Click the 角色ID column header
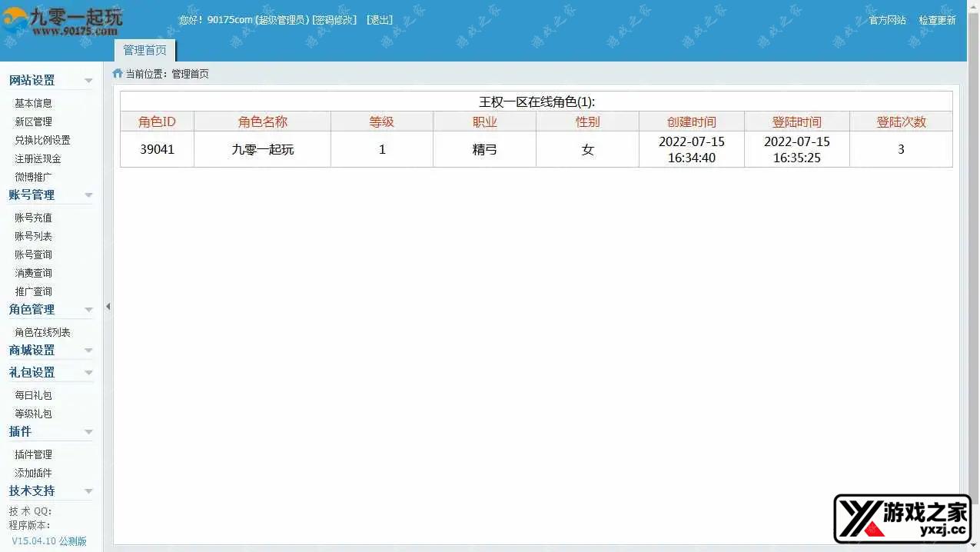 (157, 121)
